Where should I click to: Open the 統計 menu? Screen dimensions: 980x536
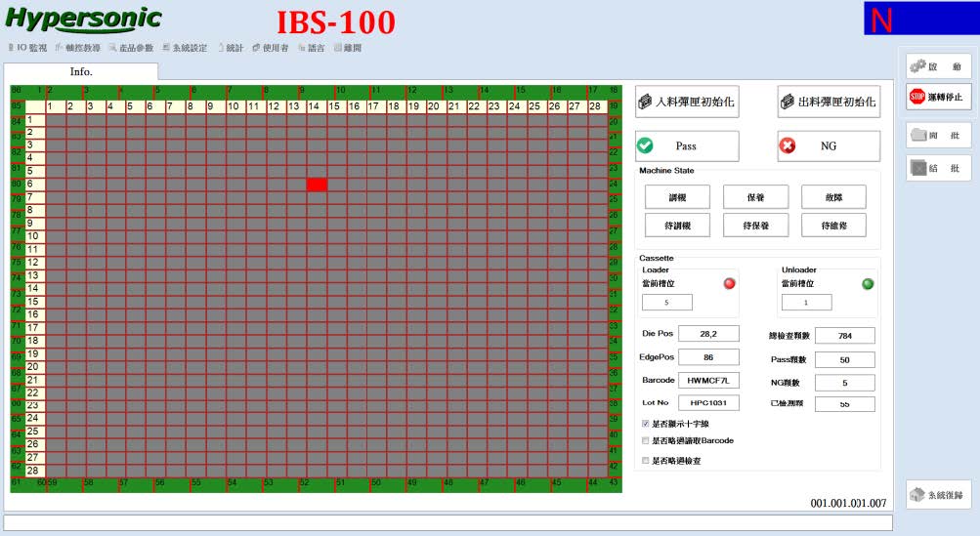231,48
